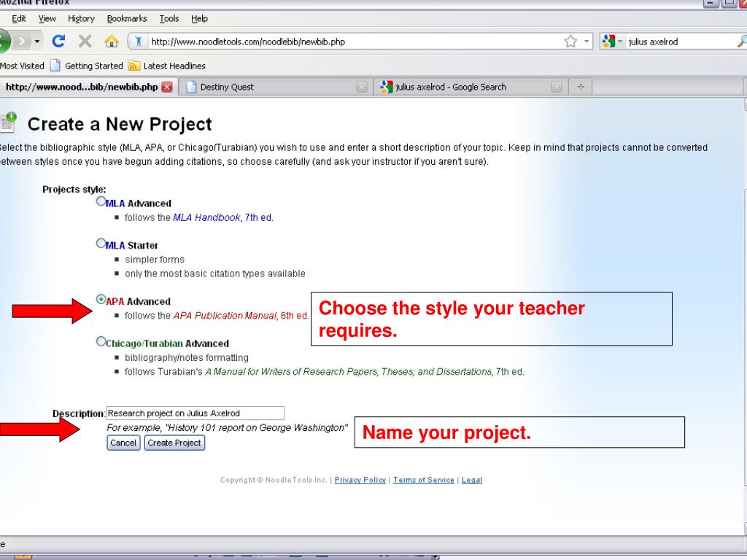Open the Edit menu
The image size is (747, 560).
(x=19, y=18)
